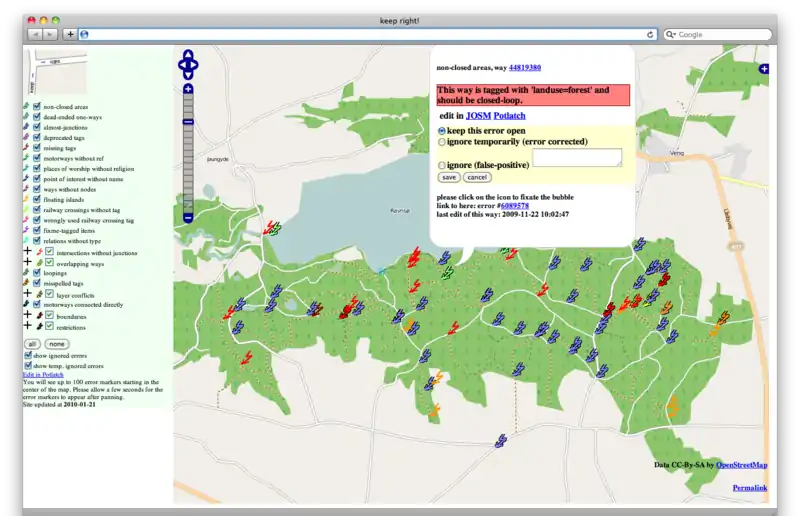Click the none button to deselect all
800x516 pixels.
(x=56, y=343)
